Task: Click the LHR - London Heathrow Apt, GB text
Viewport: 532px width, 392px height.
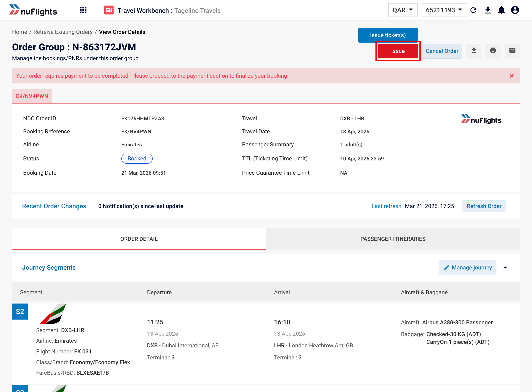Action: pos(313,345)
